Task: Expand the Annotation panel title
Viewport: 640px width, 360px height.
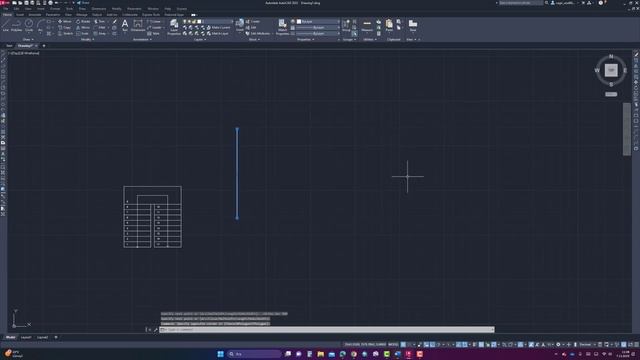Action: [x=142, y=40]
